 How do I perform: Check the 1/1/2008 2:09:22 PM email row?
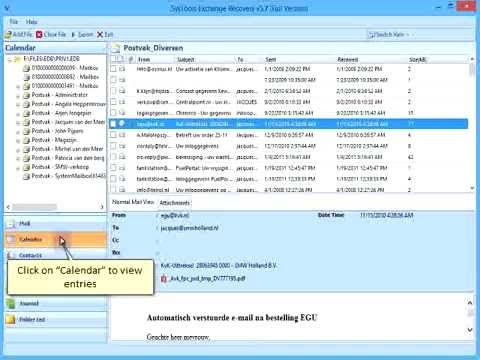(x=113, y=69)
